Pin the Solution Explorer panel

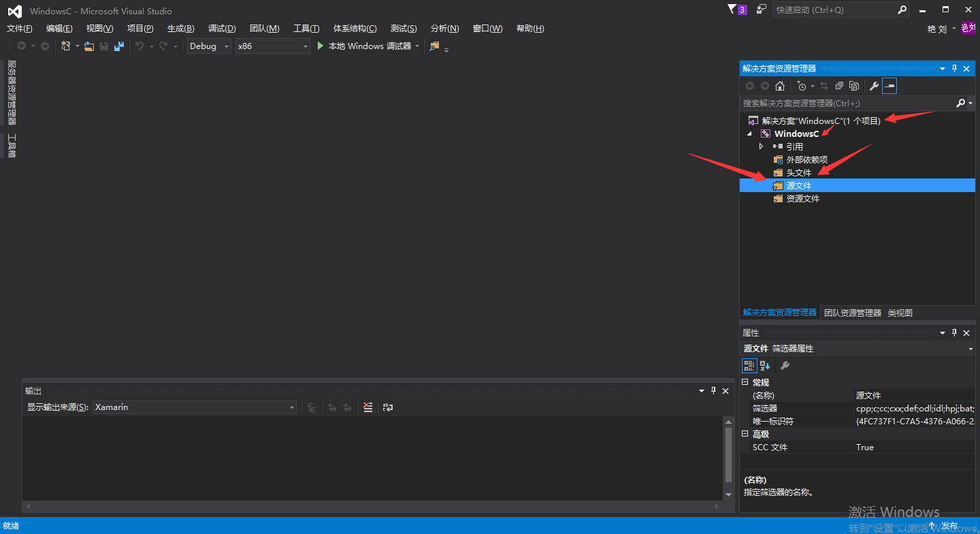[x=955, y=68]
